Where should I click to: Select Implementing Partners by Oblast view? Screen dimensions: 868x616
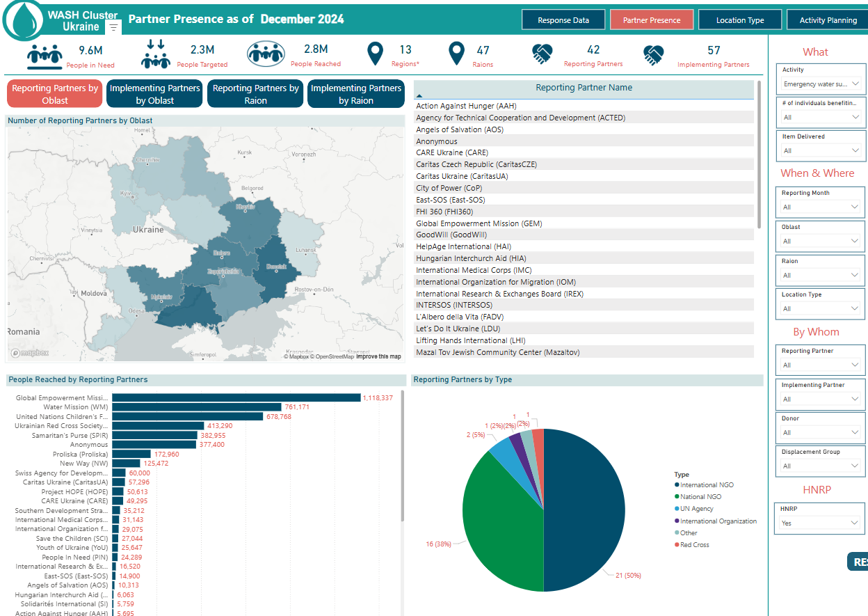pos(155,94)
